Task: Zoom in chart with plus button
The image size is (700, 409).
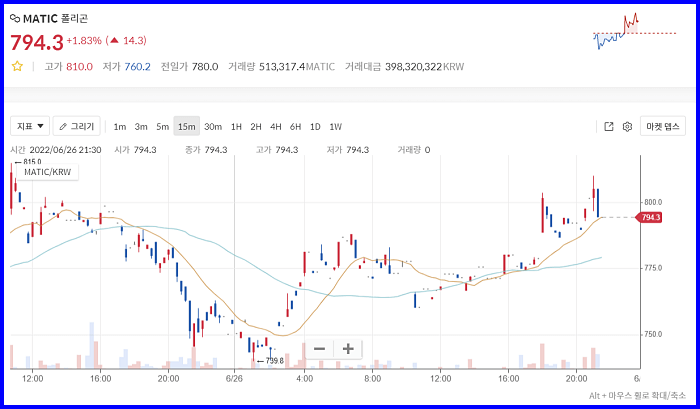Action: [348, 349]
